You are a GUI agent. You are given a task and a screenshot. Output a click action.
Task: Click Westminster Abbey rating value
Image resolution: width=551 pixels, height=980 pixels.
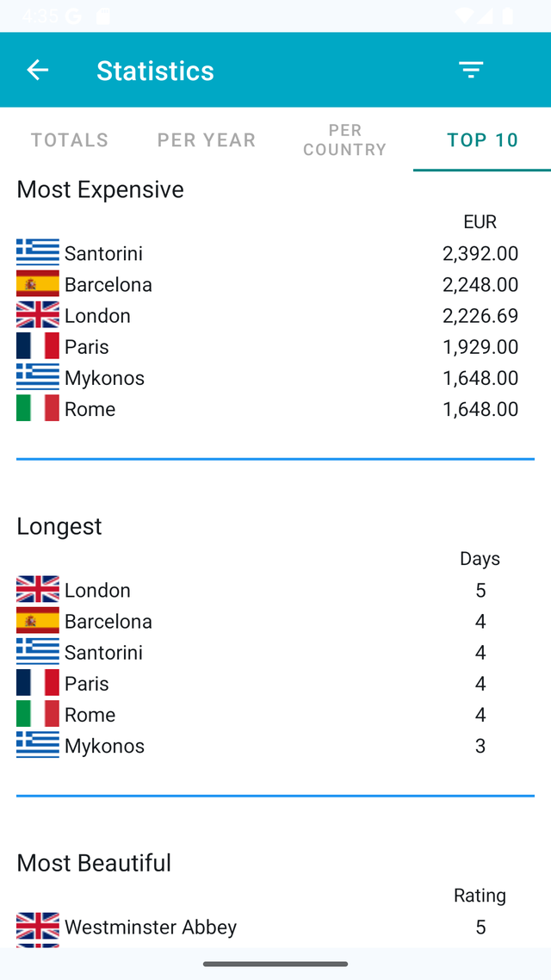[x=480, y=927]
